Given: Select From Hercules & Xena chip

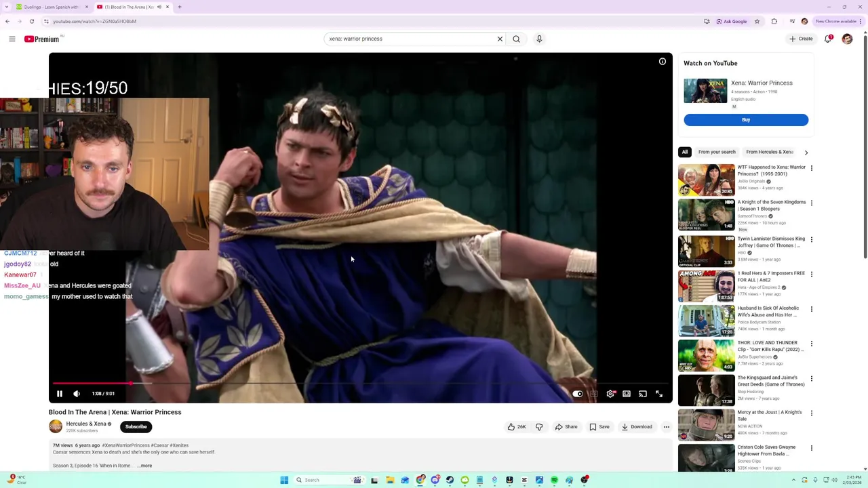Looking at the screenshot, I should coord(770,152).
